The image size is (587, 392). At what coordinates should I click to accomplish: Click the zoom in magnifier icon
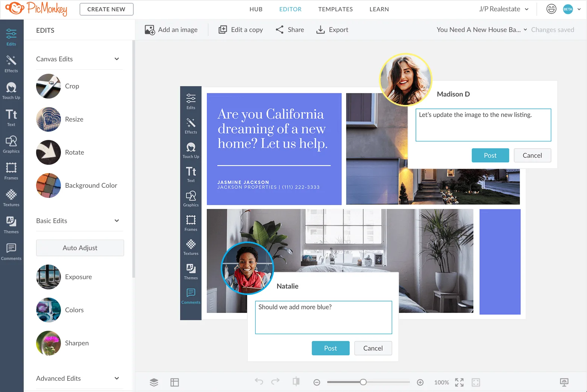pos(420,382)
